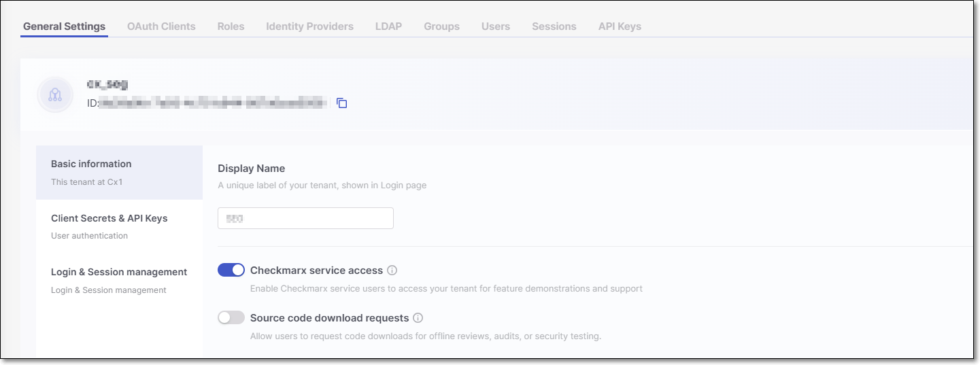
Task: Switch to the OAuth Clients tab
Action: point(161,27)
